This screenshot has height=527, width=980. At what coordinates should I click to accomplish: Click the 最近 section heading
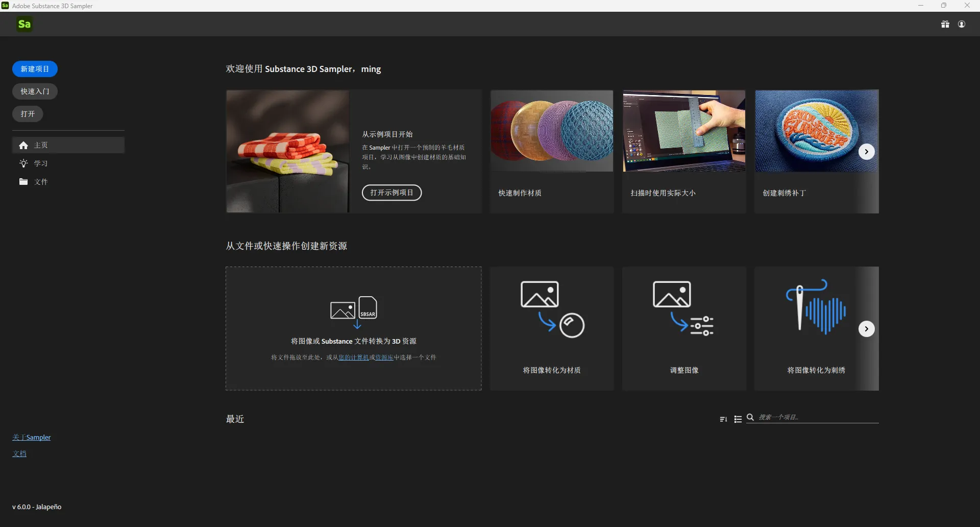point(235,419)
